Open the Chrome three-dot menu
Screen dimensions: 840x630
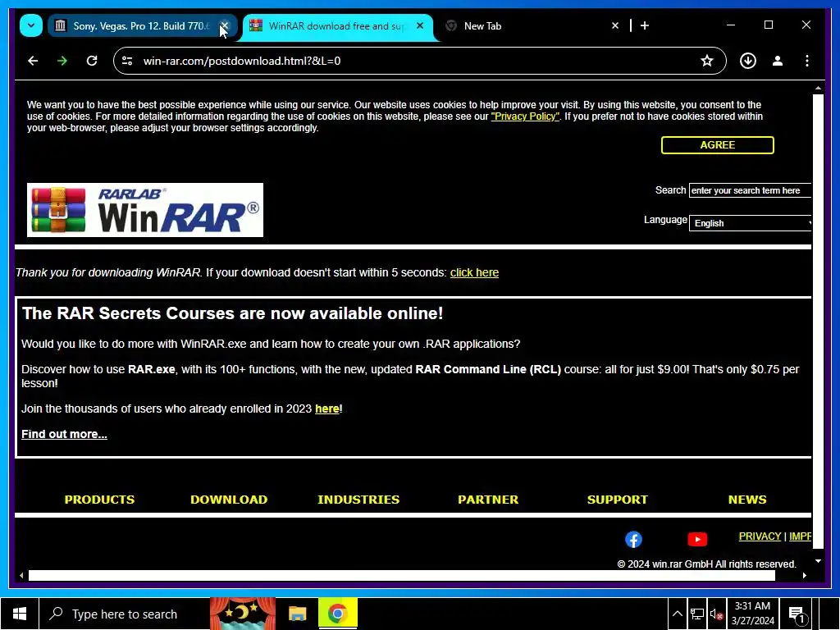pos(807,61)
